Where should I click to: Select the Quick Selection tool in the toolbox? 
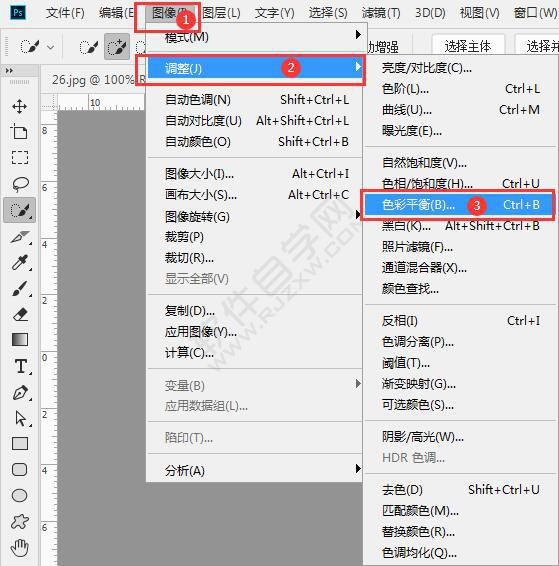coord(19,210)
